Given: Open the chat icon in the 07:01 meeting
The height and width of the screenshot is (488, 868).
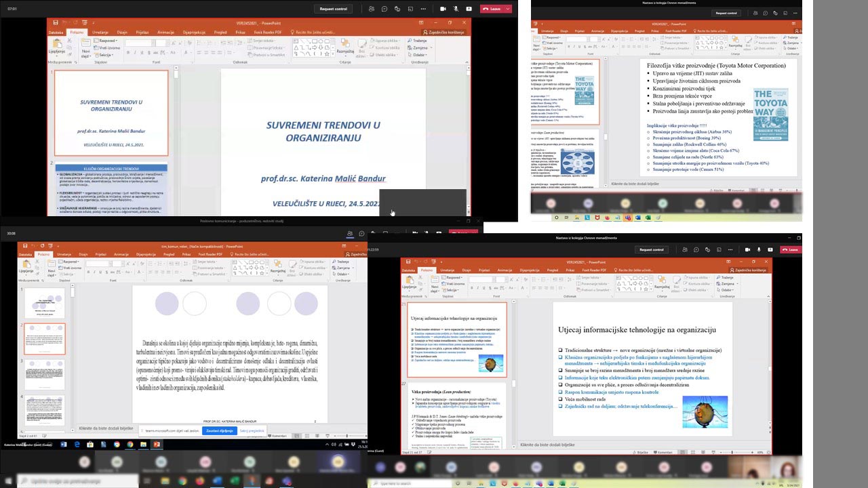Looking at the screenshot, I should click(x=384, y=9).
